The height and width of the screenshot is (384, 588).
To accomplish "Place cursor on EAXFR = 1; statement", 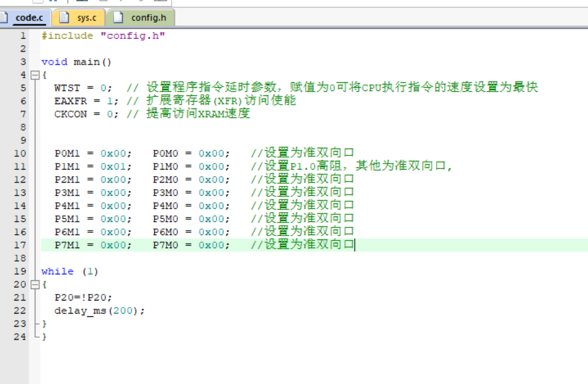I will (x=86, y=101).
